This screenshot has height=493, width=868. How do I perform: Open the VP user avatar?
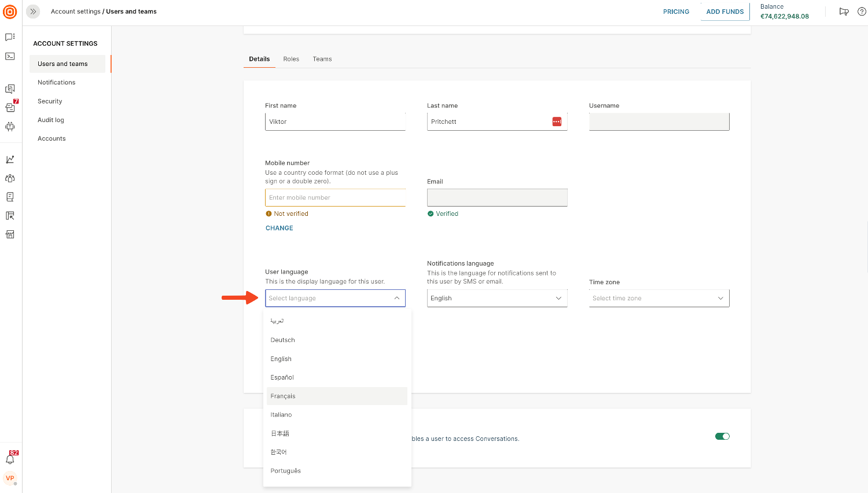[10, 479]
